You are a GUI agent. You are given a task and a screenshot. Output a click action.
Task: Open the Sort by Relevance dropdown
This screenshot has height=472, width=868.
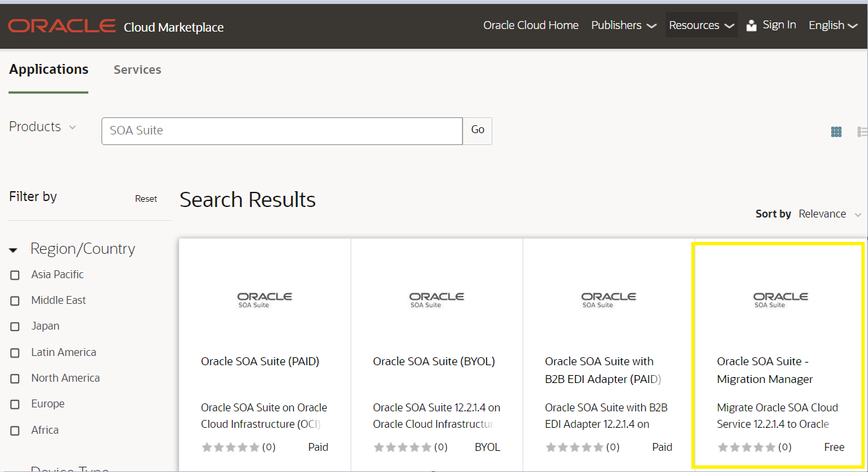(x=830, y=214)
